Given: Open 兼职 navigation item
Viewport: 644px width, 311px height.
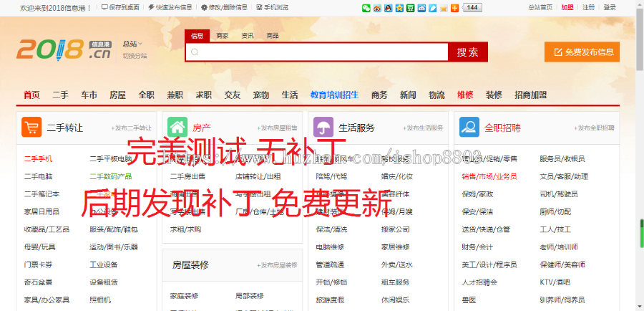Looking at the screenshot, I should [175, 95].
